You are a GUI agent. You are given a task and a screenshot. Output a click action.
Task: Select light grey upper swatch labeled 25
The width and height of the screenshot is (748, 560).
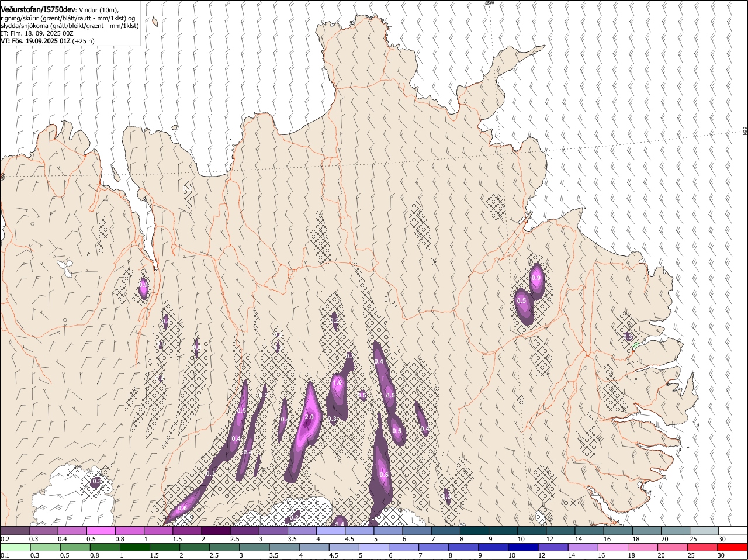704,530
